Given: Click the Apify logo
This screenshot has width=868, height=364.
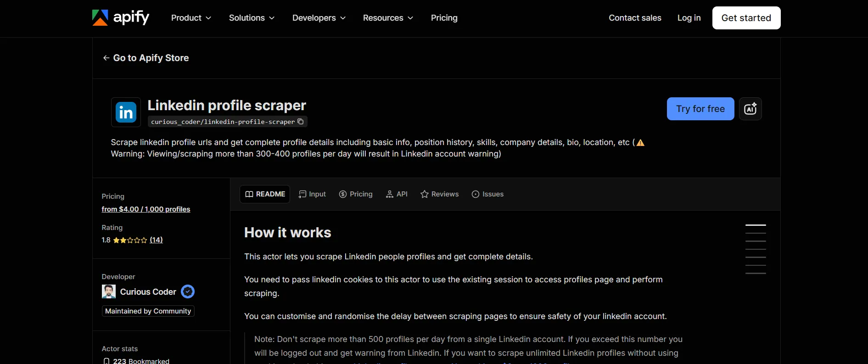Looking at the screenshot, I should click(x=121, y=18).
